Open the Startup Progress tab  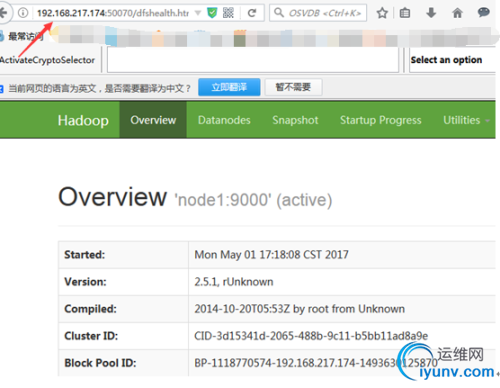click(x=381, y=120)
